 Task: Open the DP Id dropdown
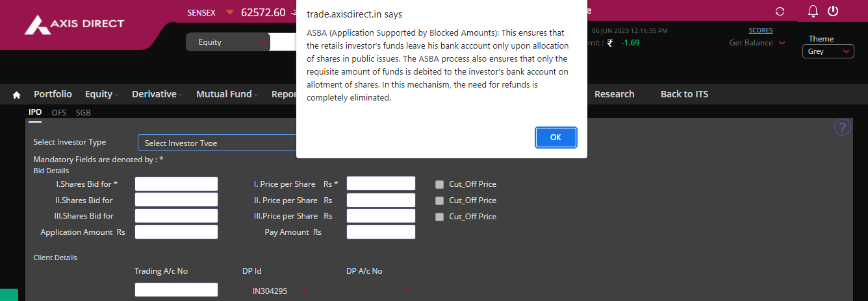[280, 291]
